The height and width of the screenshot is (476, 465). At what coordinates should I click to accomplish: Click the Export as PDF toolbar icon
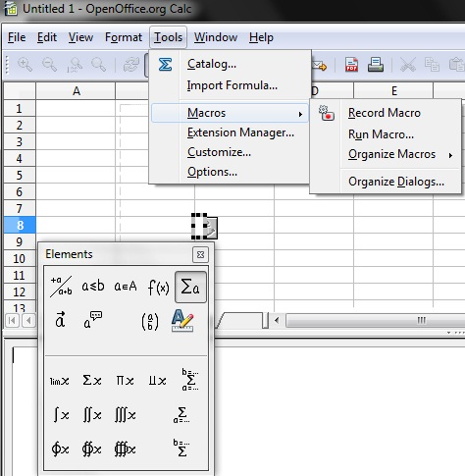click(x=351, y=64)
